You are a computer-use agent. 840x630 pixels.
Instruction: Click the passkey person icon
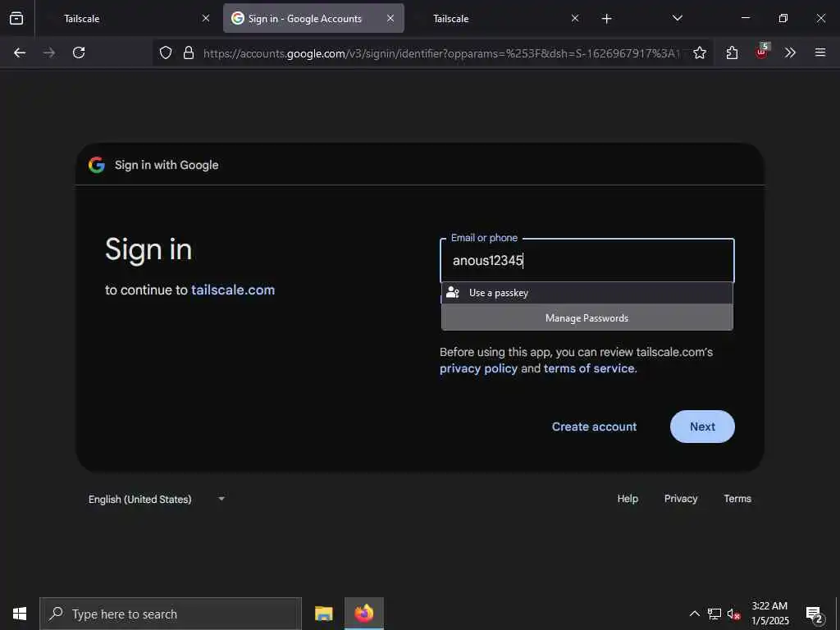click(x=453, y=293)
